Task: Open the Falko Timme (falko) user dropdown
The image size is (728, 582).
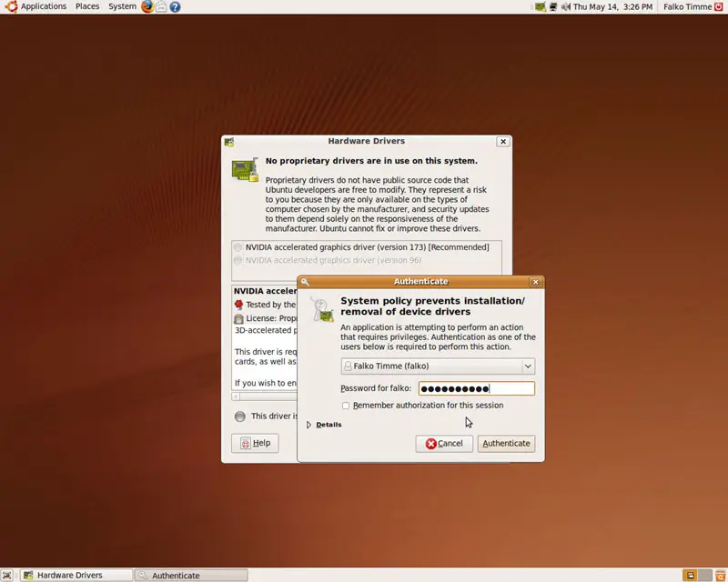Action: [438, 366]
